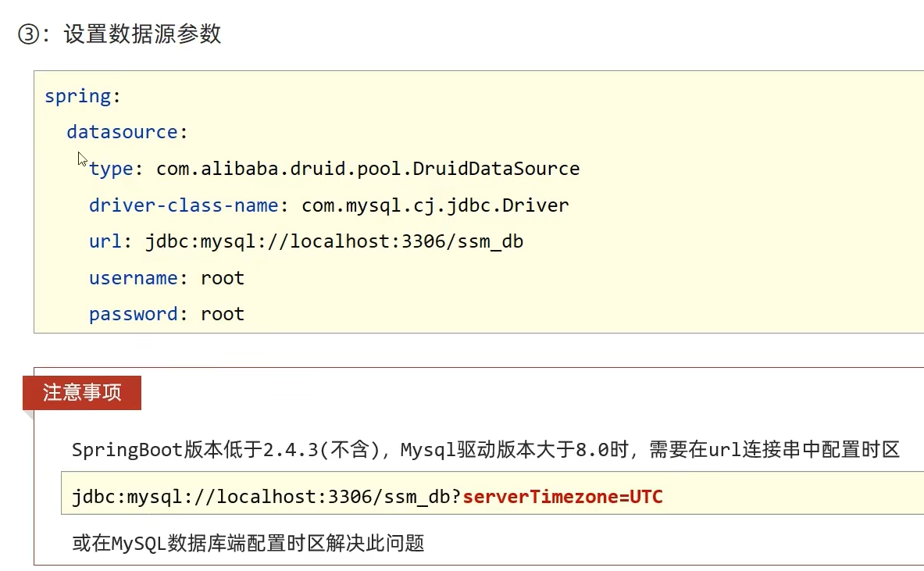
Task: Click the heading 设置数据源参数
Action: [x=143, y=34]
